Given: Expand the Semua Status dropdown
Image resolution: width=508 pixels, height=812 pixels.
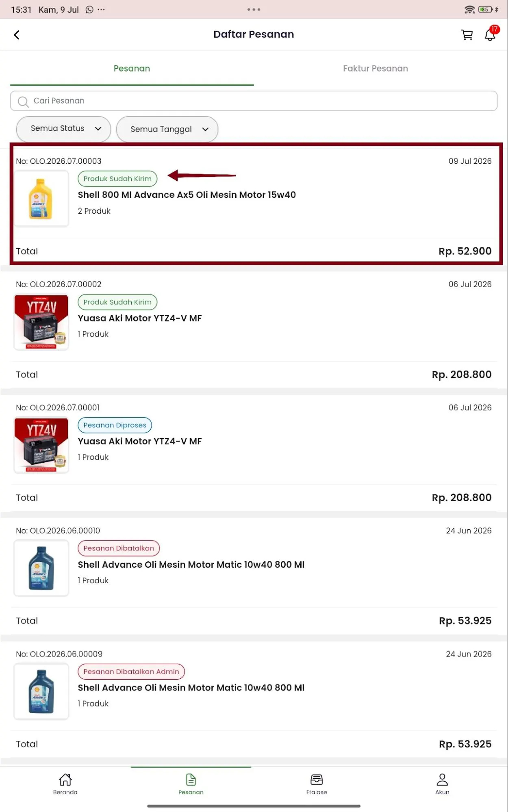Looking at the screenshot, I should pos(64,129).
